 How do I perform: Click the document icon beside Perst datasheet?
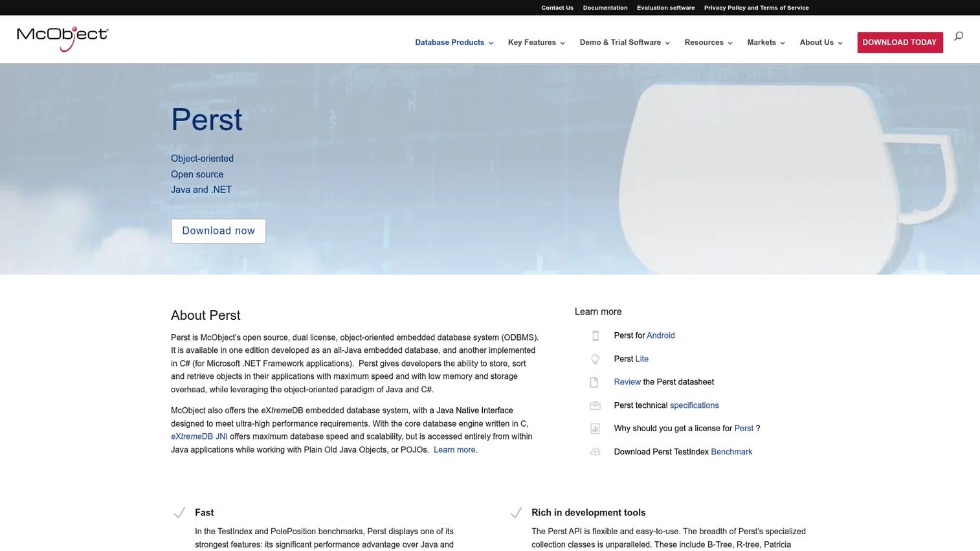point(594,382)
